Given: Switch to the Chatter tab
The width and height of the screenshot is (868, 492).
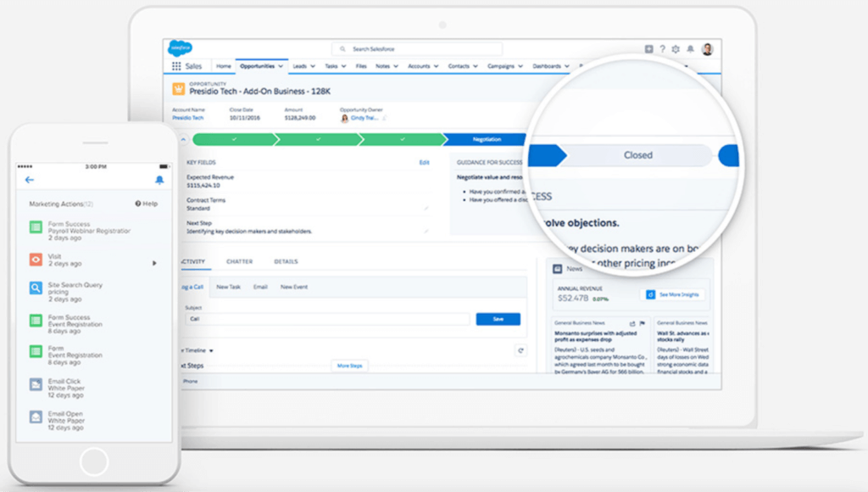Looking at the screenshot, I should [x=239, y=261].
